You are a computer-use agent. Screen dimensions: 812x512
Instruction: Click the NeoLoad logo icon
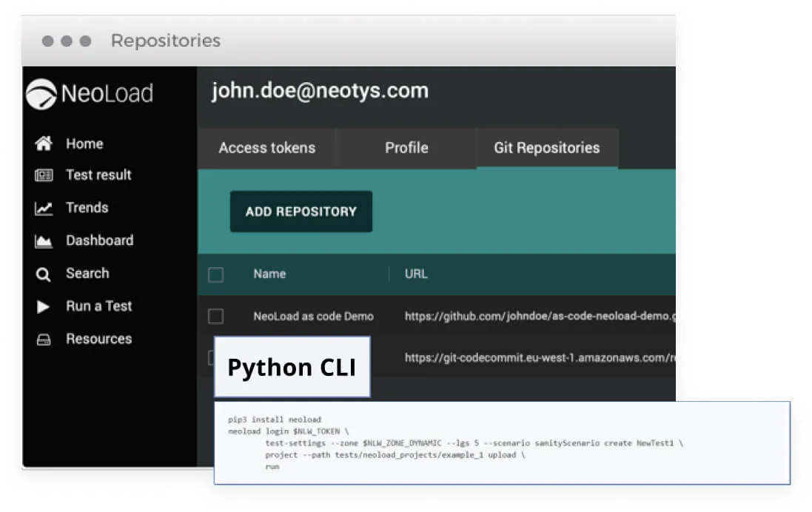click(x=41, y=94)
